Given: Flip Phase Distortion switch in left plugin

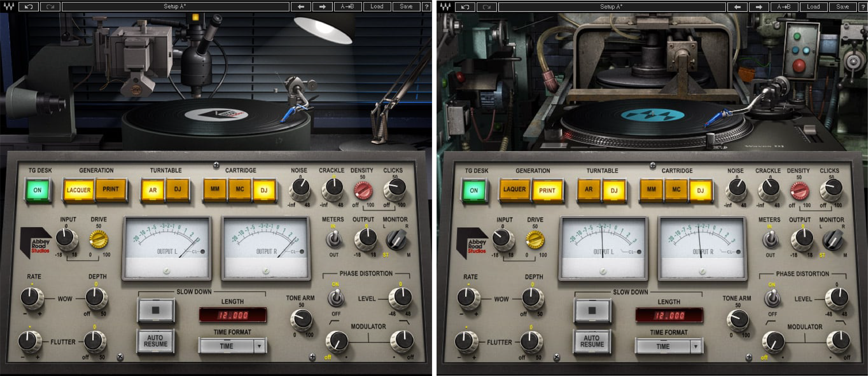Looking at the screenshot, I should click(336, 298).
